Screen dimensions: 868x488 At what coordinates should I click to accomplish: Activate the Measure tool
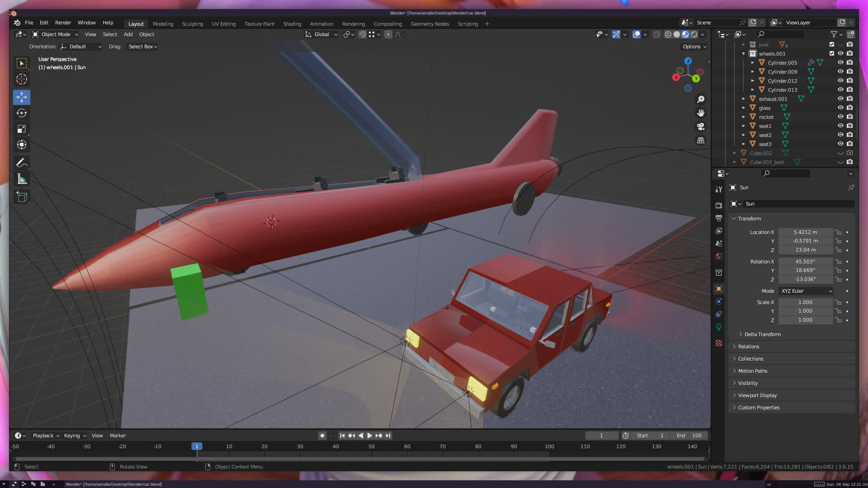pyautogui.click(x=21, y=179)
